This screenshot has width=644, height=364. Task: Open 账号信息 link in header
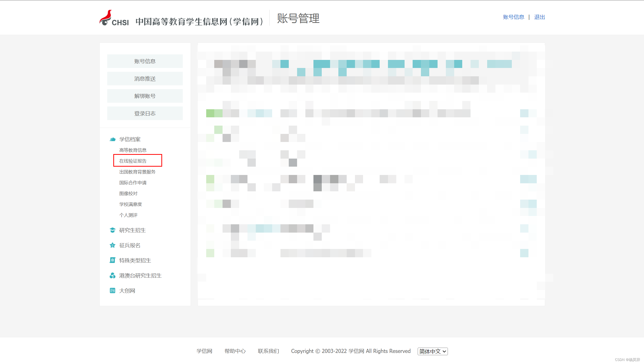tap(514, 17)
